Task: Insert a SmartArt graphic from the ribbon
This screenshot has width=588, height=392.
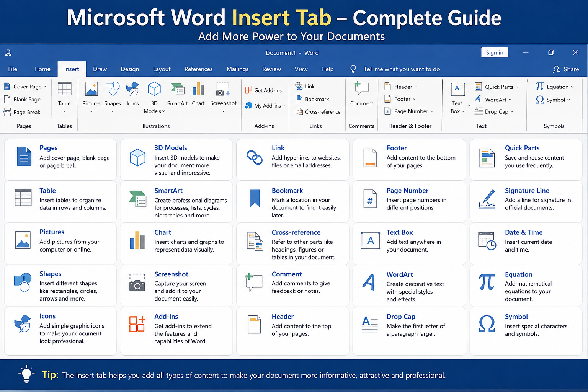Action: tap(177, 89)
